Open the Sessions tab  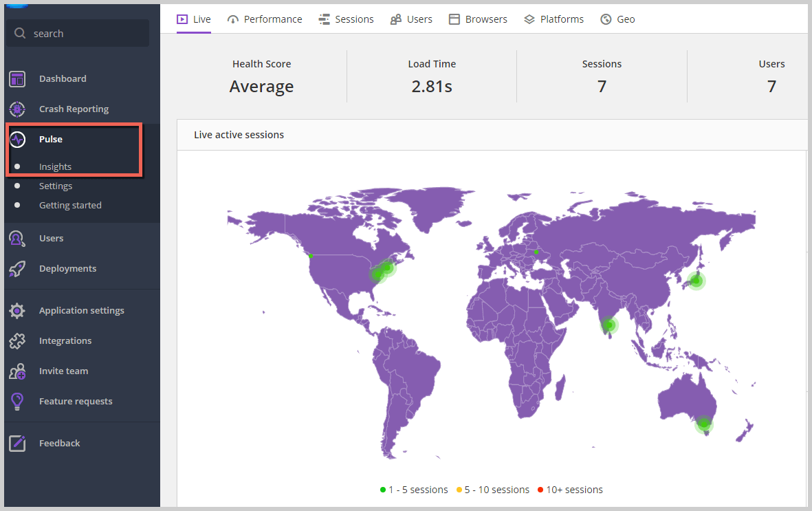[347, 19]
